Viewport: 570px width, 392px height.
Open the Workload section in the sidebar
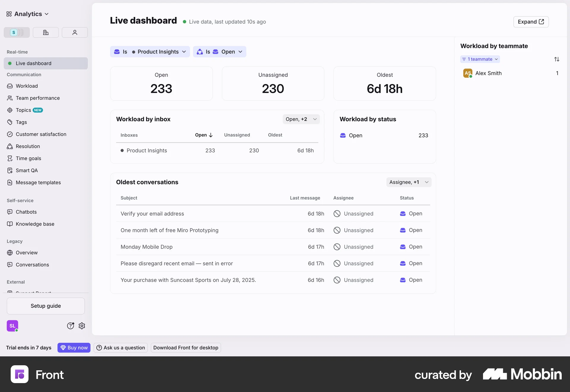pyautogui.click(x=27, y=86)
